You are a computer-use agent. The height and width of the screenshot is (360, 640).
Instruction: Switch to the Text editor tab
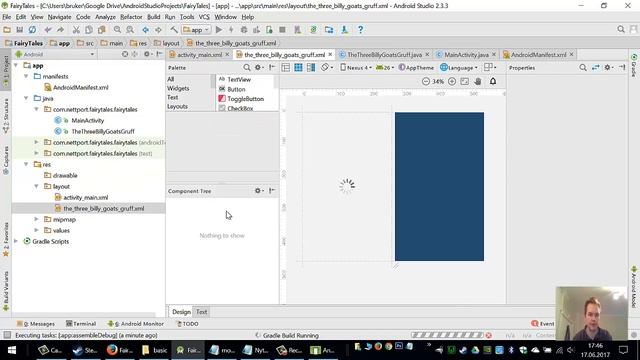click(202, 312)
